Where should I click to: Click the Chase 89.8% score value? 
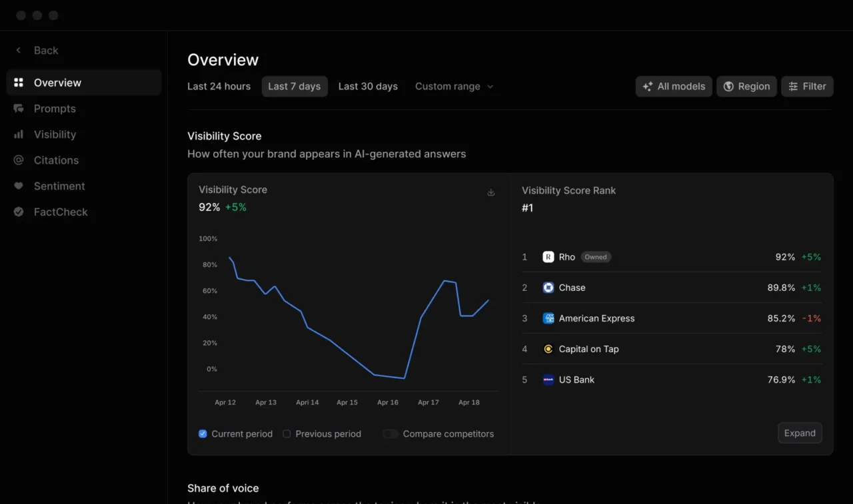click(x=781, y=288)
